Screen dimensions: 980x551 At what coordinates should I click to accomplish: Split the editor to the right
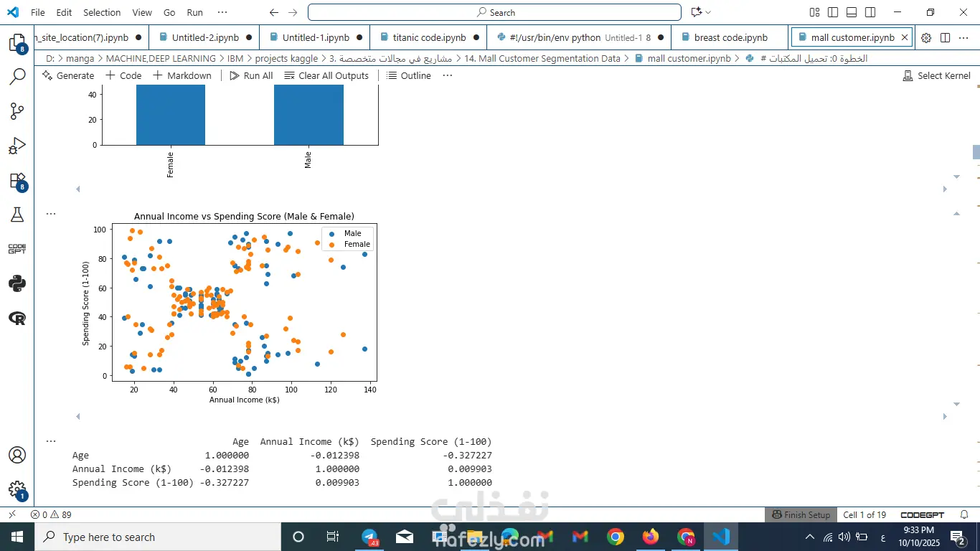tap(945, 37)
